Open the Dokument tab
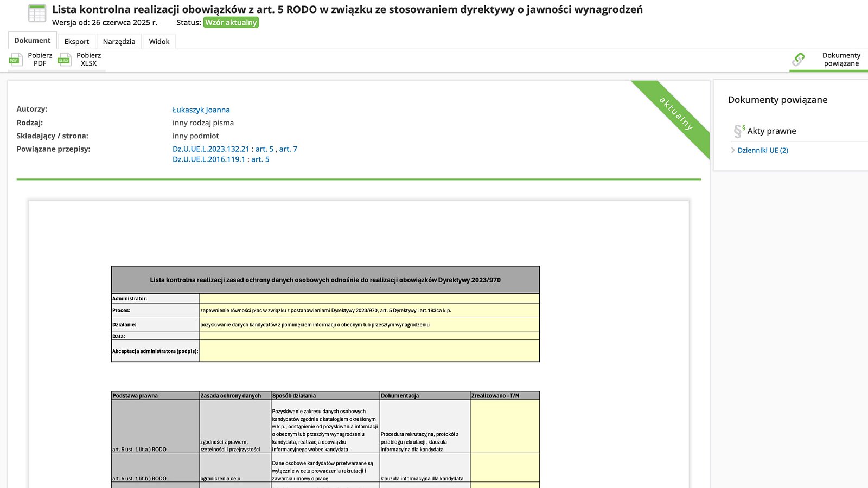868x488 pixels. pyautogui.click(x=33, y=41)
